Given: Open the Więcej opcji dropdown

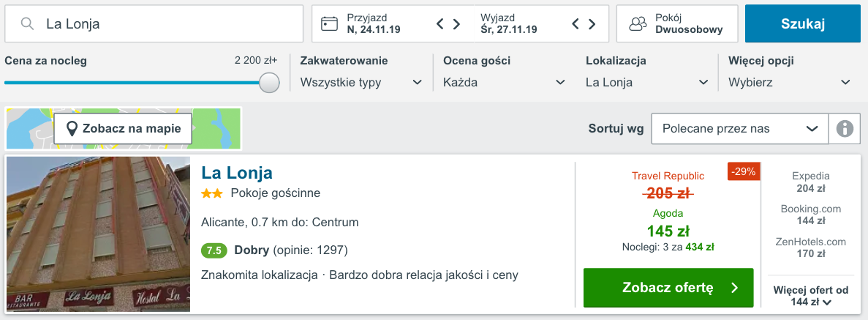Looking at the screenshot, I should (x=790, y=83).
